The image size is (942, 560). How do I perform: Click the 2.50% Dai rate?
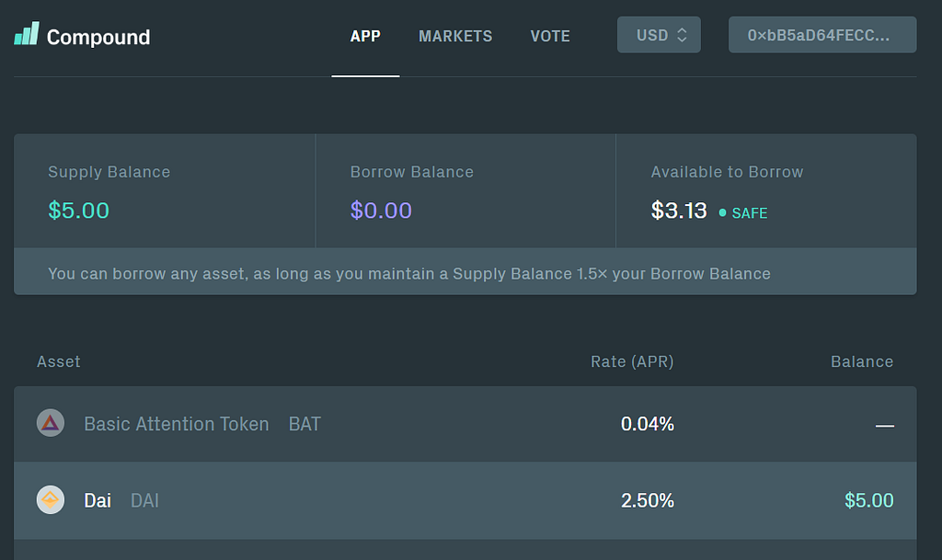click(x=648, y=500)
